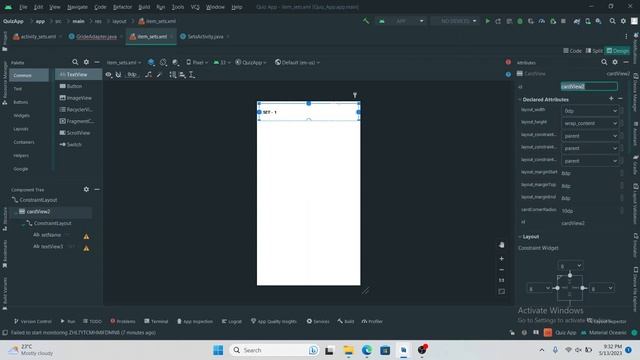640x360 pixels.
Task: Switch to the GridAdapter.java tab
Action: 96,36
